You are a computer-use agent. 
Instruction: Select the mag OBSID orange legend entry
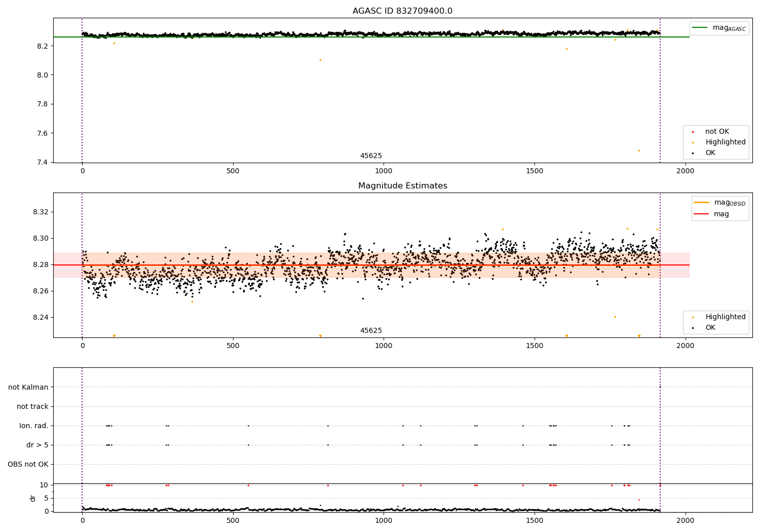[719, 203]
